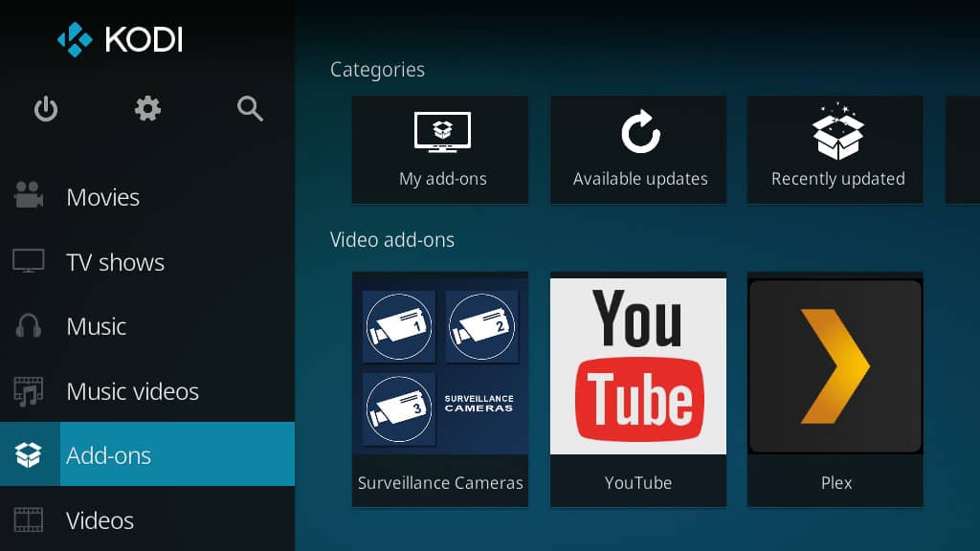Click the power icon in the sidebar
The image size is (980, 551).
(46, 109)
